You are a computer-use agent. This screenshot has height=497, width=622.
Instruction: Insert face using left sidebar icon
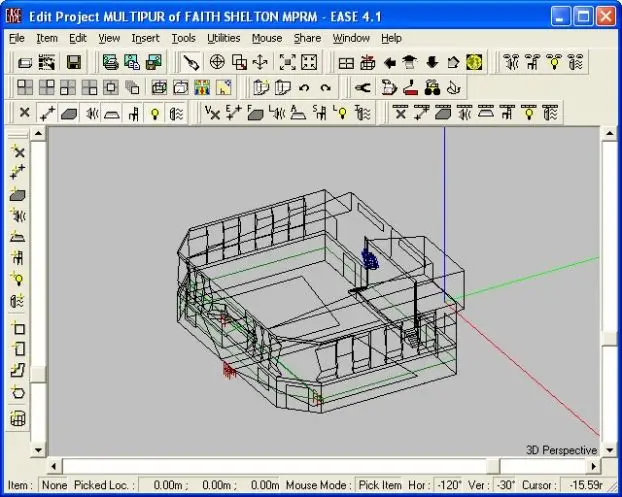(x=18, y=194)
